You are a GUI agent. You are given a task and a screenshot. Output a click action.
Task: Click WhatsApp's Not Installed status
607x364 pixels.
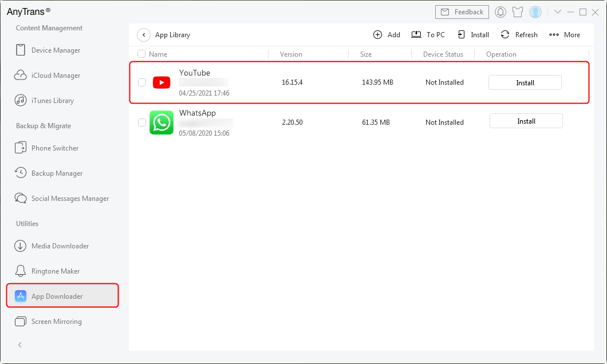point(444,122)
